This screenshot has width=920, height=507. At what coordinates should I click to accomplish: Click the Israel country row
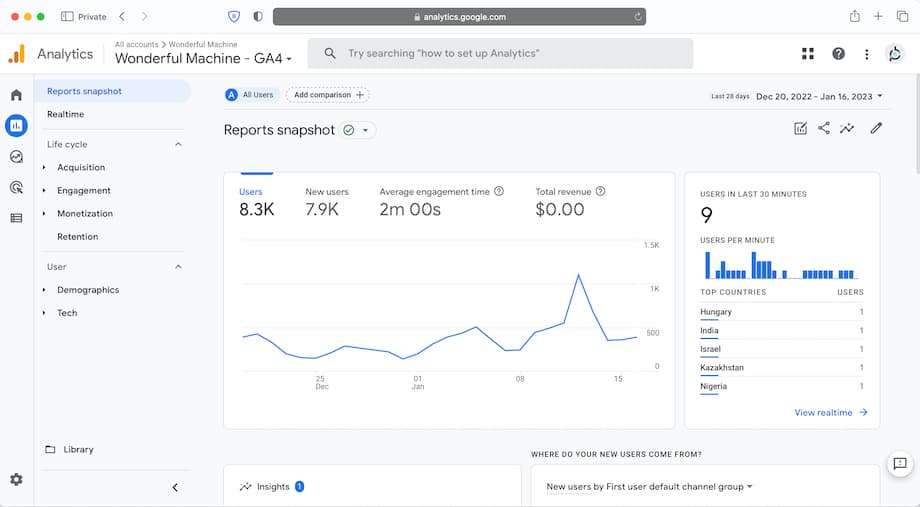pyautogui.click(x=782, y=349)
